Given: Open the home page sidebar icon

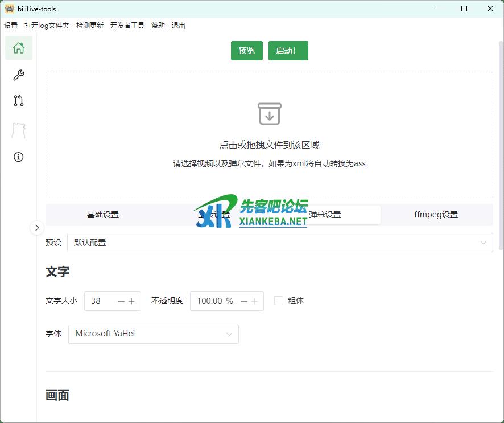Looking at the screenshot, I should [19, 48].
